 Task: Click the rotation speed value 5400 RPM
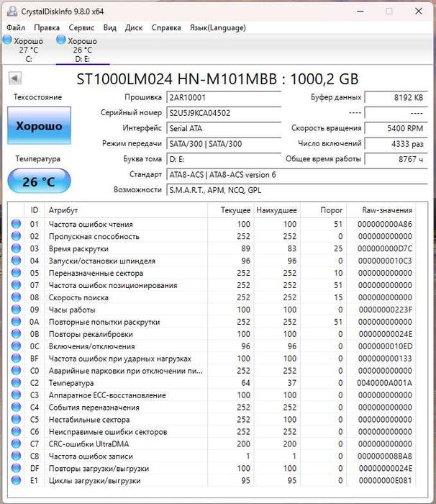[x=396, y=128]
